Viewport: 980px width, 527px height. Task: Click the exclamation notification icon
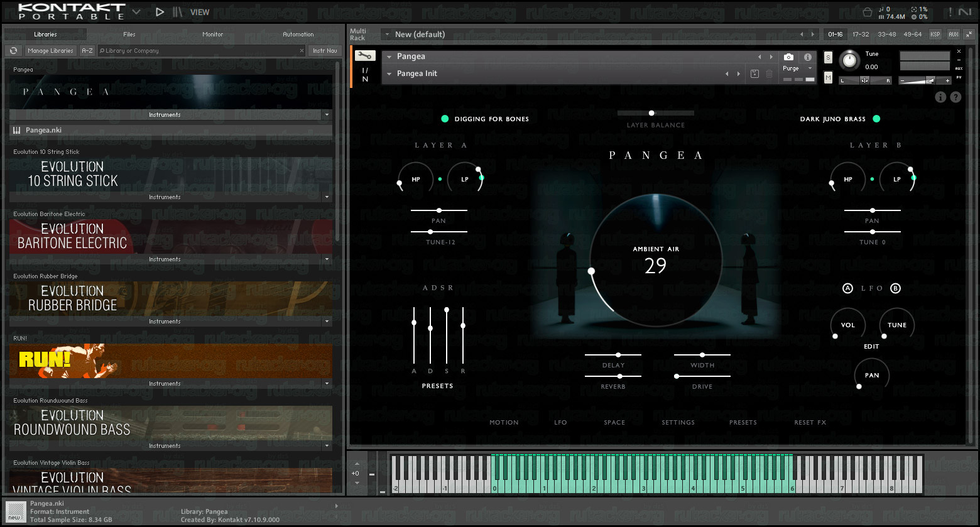pos(950,12)
